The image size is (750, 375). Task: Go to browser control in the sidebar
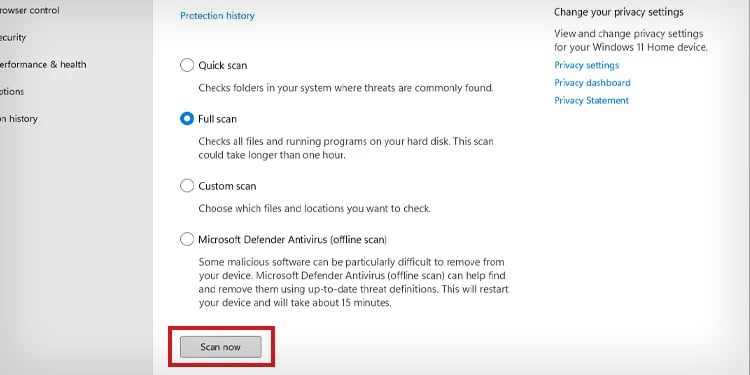[30, 10]
